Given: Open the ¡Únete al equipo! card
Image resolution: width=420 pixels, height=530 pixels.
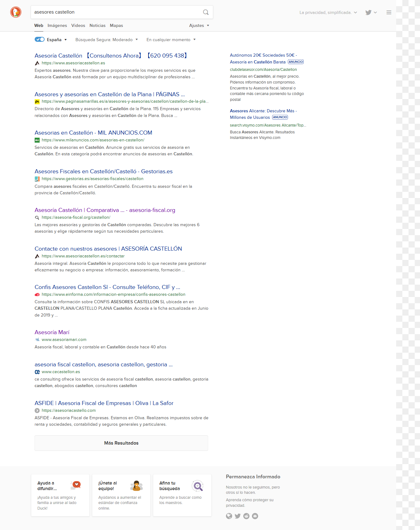Looking at the screenshot, I should click(x=121, y=495).
